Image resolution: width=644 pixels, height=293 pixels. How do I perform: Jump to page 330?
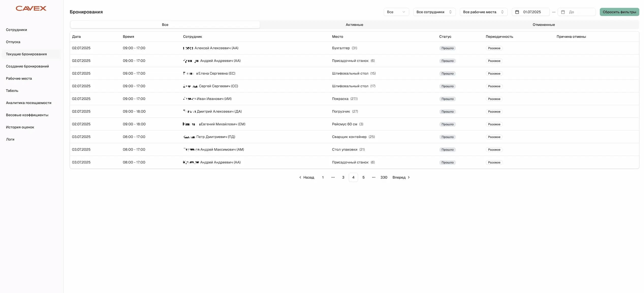click(x=384, y=177)
